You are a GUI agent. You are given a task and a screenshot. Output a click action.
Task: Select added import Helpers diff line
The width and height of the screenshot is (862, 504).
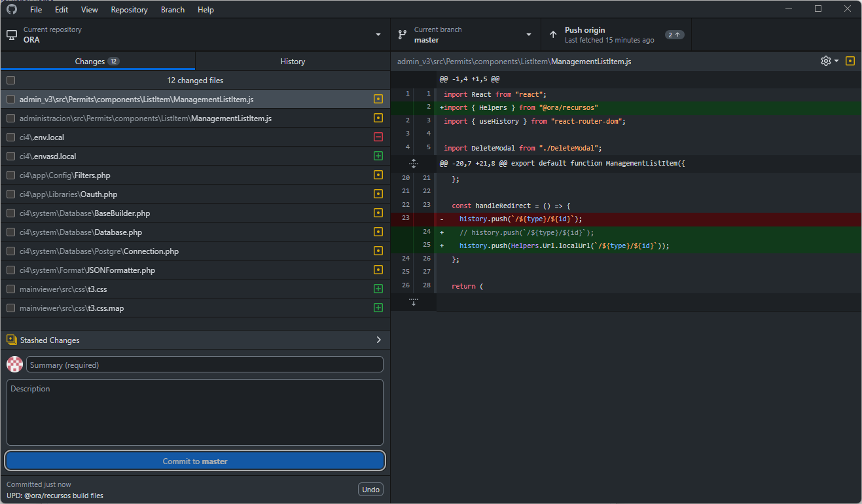click(x=649, y=107)
